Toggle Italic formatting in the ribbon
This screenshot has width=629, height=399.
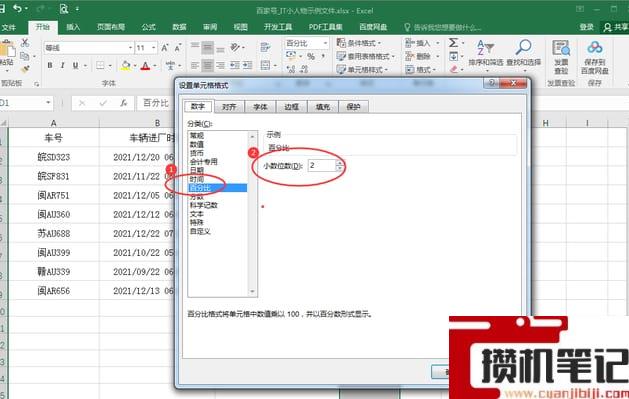(62, 65)
